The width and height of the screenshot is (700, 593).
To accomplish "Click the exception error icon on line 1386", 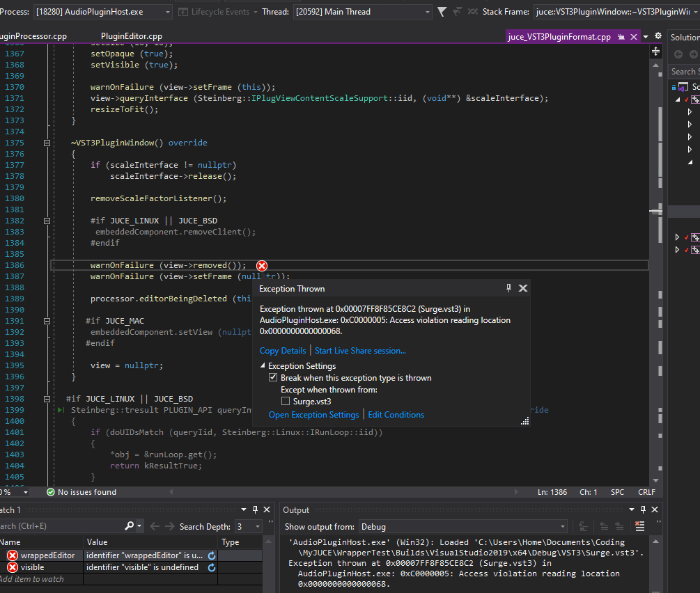I will (x=262, y=265).
